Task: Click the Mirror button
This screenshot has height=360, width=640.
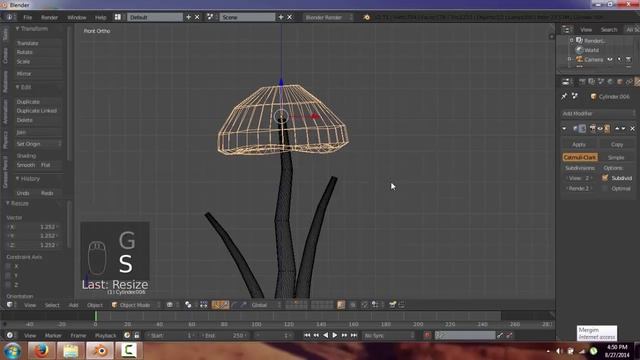Action: click(x=38, y=73)
